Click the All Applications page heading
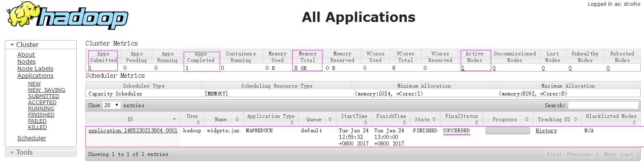Viewport: 644px width, 165px height. point(358,17)
